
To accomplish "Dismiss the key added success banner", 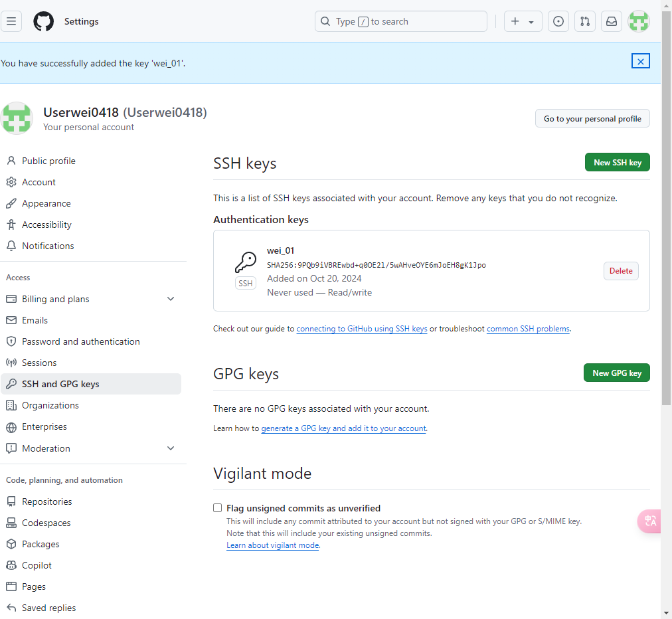I will pos(640,61).
